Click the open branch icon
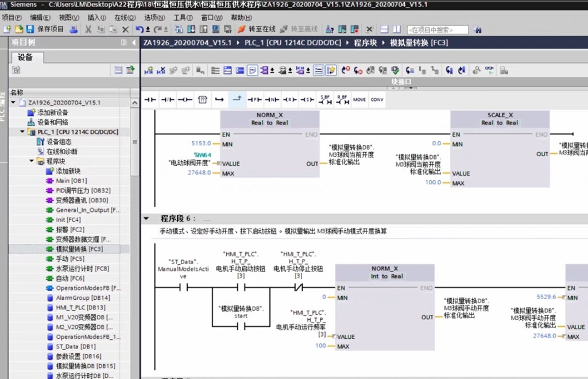 220,100
